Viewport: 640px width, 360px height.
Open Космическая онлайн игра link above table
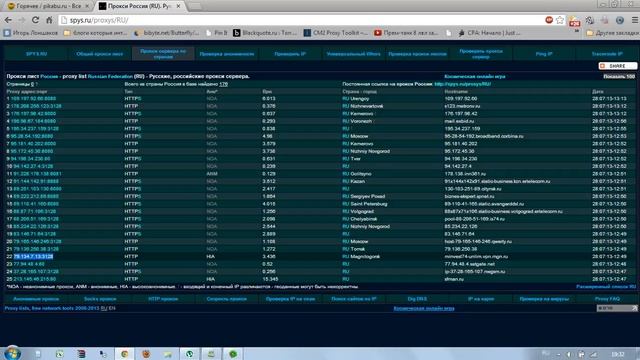[475, 76]
